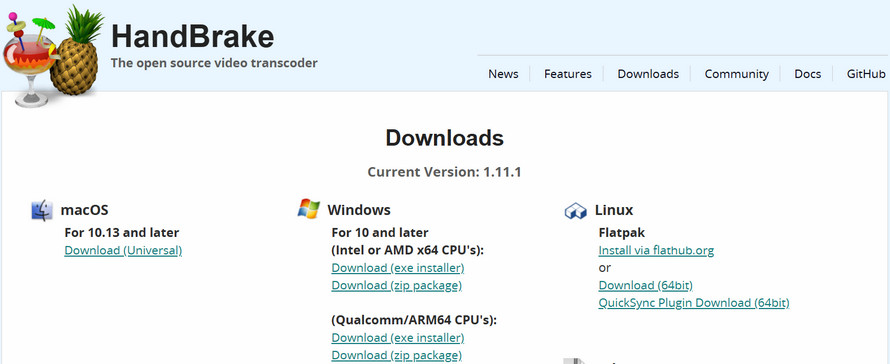Click the Linux Flatpak box icon
890x364 pixels.
(576, 211)
